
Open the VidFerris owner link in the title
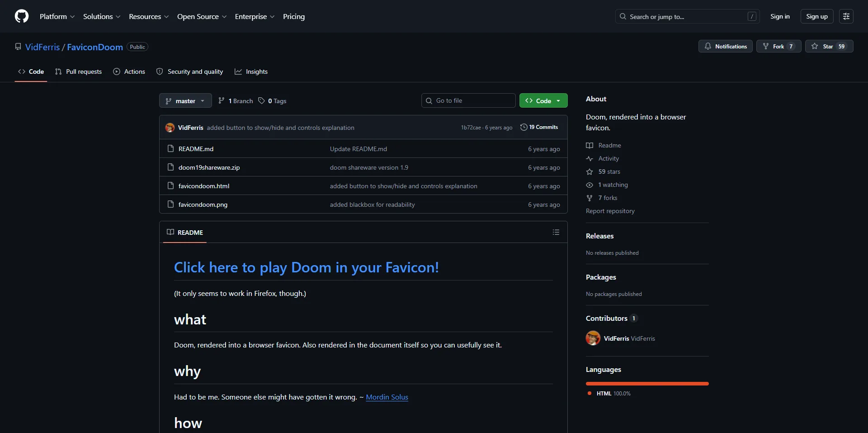42,47
